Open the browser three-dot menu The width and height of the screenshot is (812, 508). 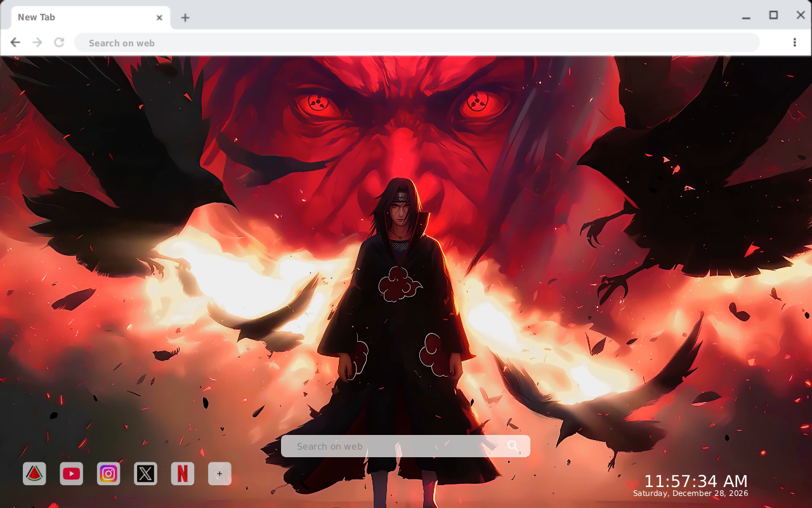click(x=794, y=43)
